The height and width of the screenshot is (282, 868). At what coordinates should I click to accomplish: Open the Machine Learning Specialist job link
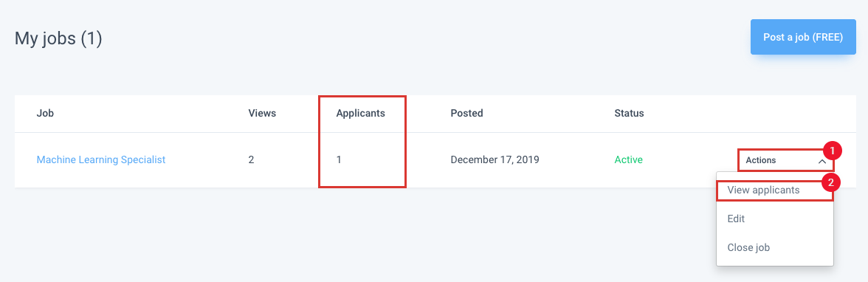100,159
